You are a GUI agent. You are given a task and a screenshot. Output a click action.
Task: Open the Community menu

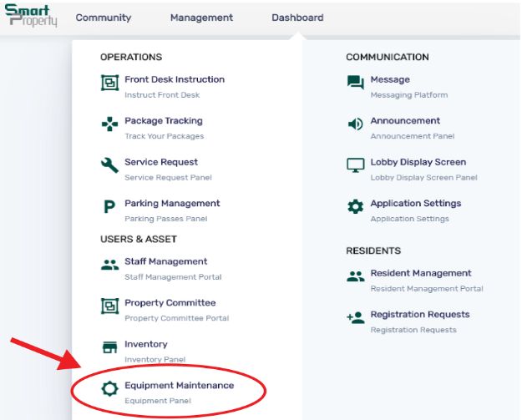pyautogui.click(x=103, y=18)
